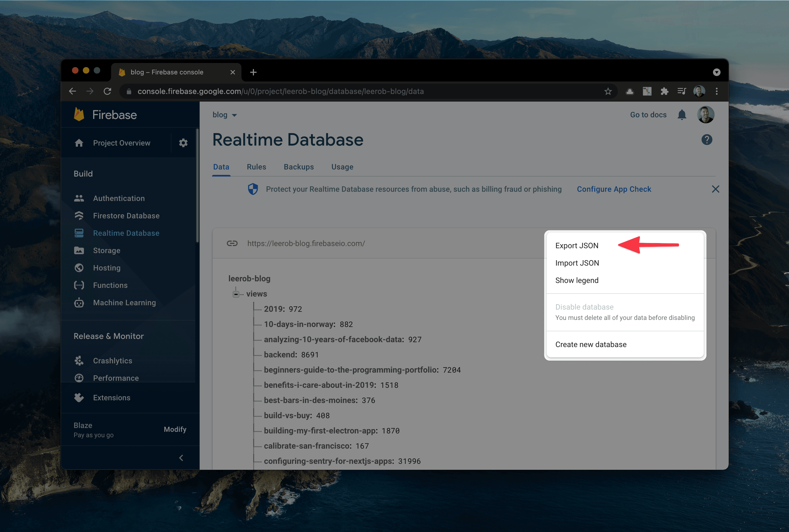Image resolution: width=789 pixels, height=532 pixels.
Task: Copy database URL link icon
Action: (232, 243)
